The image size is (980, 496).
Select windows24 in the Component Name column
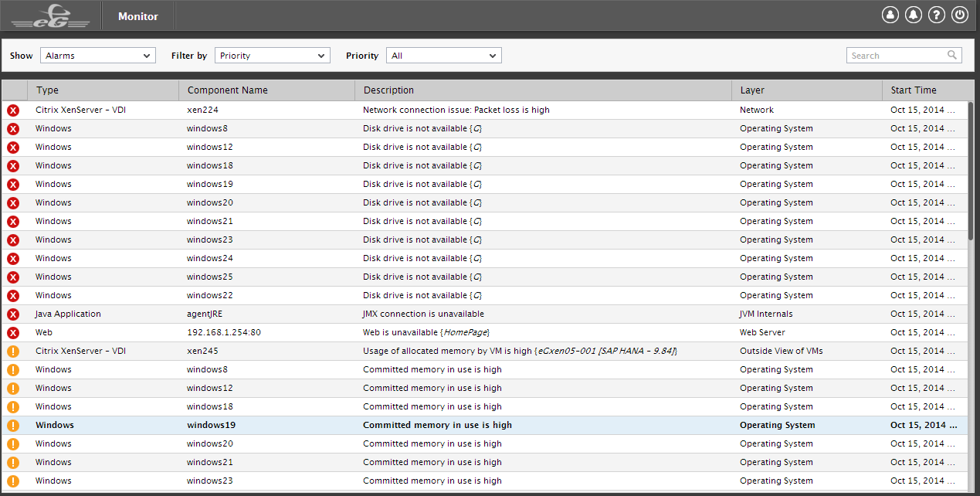tap(210, 258)
